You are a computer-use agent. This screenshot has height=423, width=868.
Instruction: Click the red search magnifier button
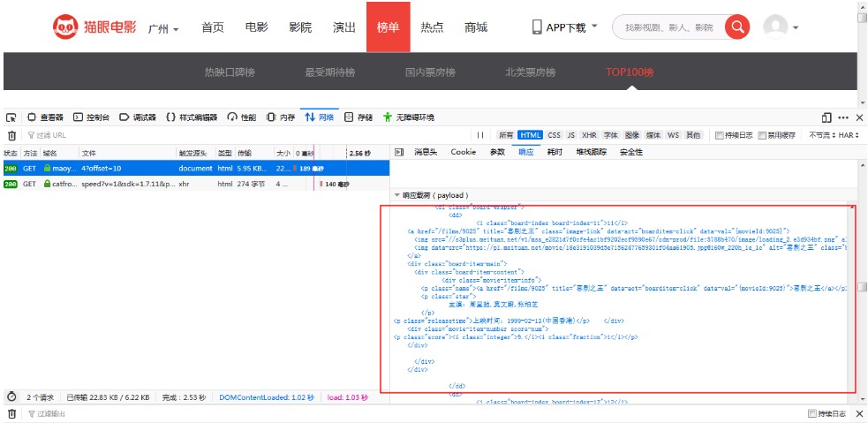736,26
